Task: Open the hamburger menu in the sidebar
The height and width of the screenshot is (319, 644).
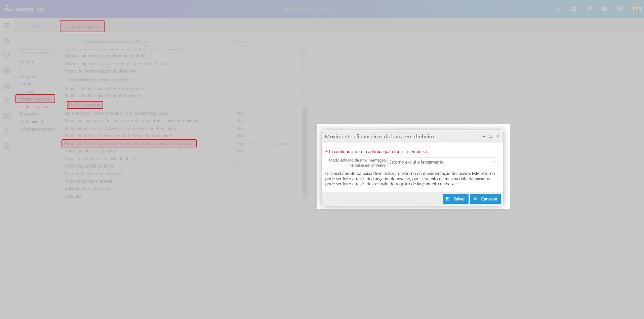Action: (x=7, y=26)
